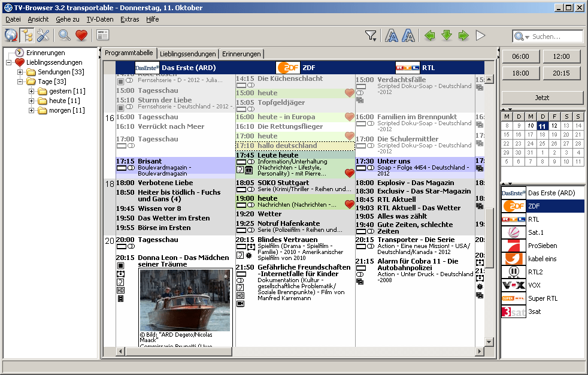Image resolution: width=588 pixels, height=375 pixels.
Task: Open the Brisant program at 17:15
Action: tap(175, 167)
